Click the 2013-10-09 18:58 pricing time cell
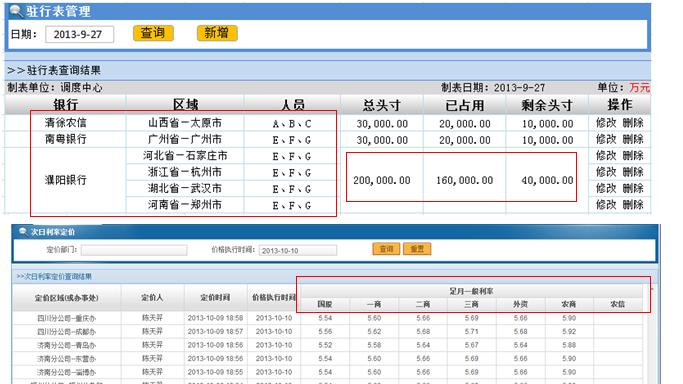 [x=215, y=318]
